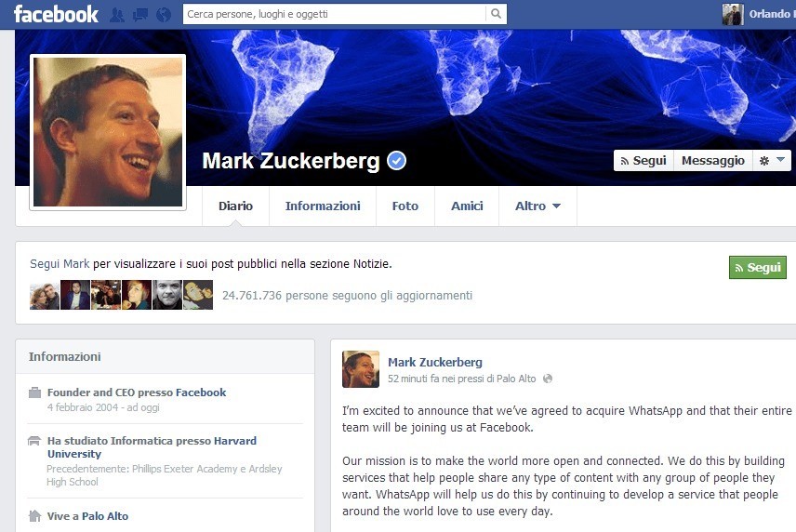Open the large Mark Zuckerberg profile picture
The width and height of the screenshot is (796, 532).
pyautogui.click(x=108, y=132)
